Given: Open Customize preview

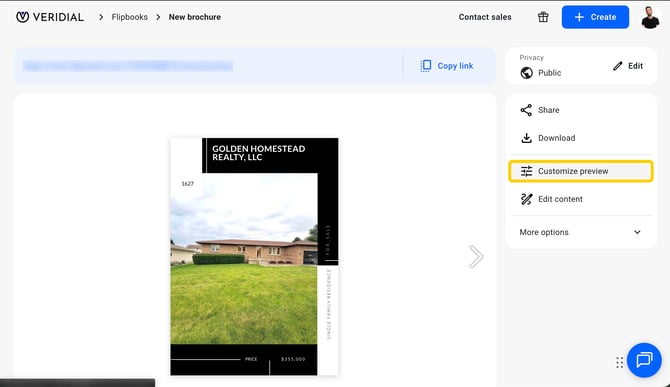Looking at the screenshot, I should coord(581,171).
